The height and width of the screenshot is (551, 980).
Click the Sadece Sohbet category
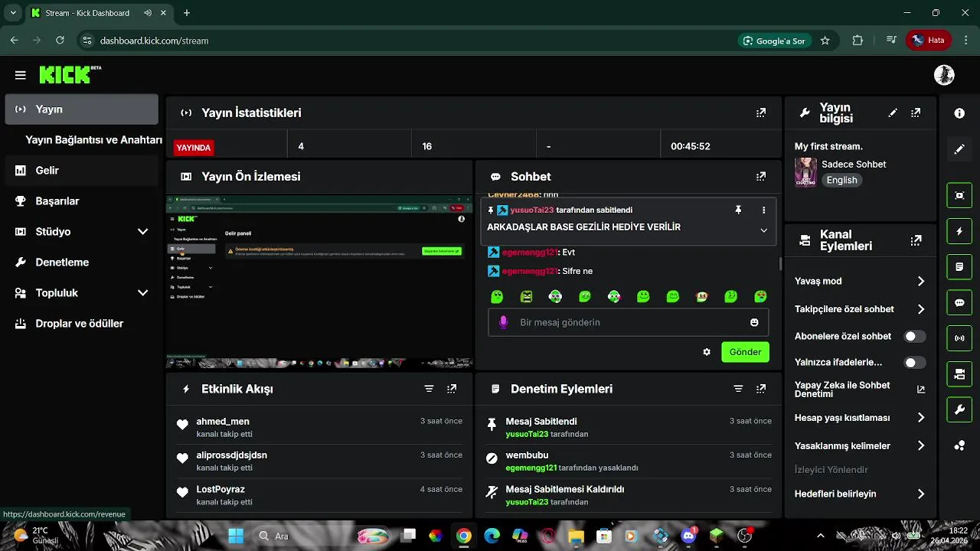854,164
